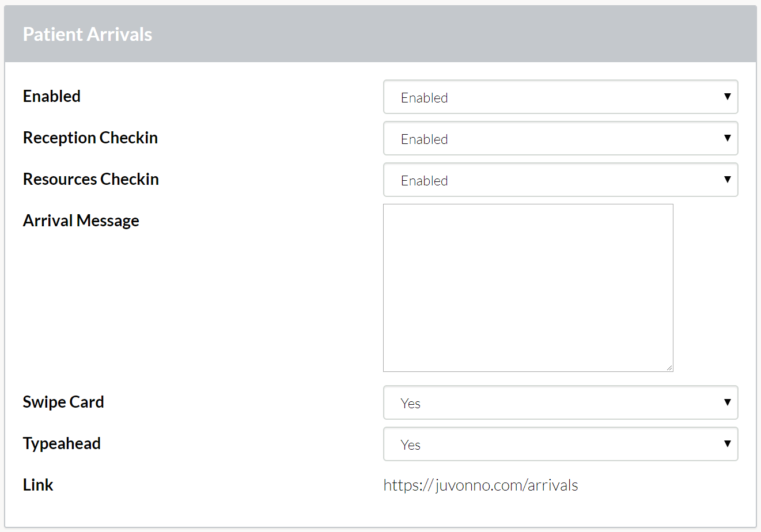Open the Swipe Card dropdown
The image size is (761, 532).
[x=561, y=402]
